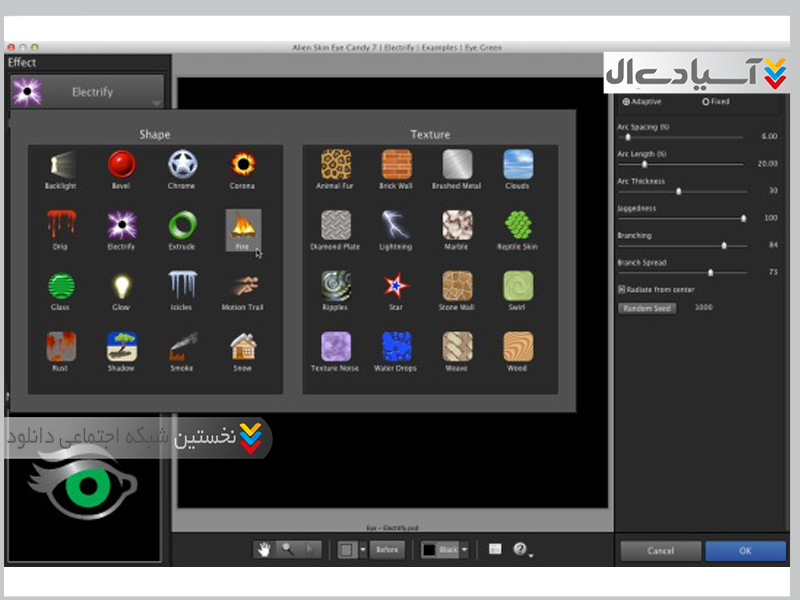Select the Water Drops texture icon
This screenshot has height=600, width=800.
click(396, 348)
